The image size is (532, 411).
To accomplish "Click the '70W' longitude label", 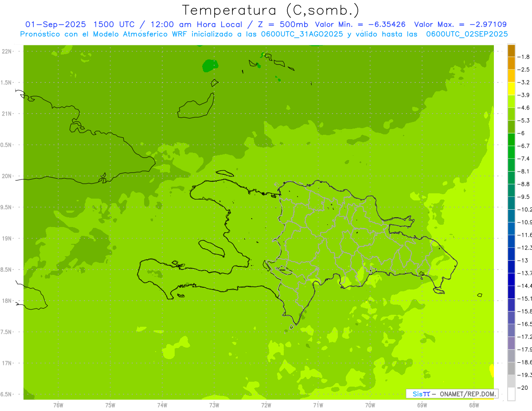I will (370, 405).
